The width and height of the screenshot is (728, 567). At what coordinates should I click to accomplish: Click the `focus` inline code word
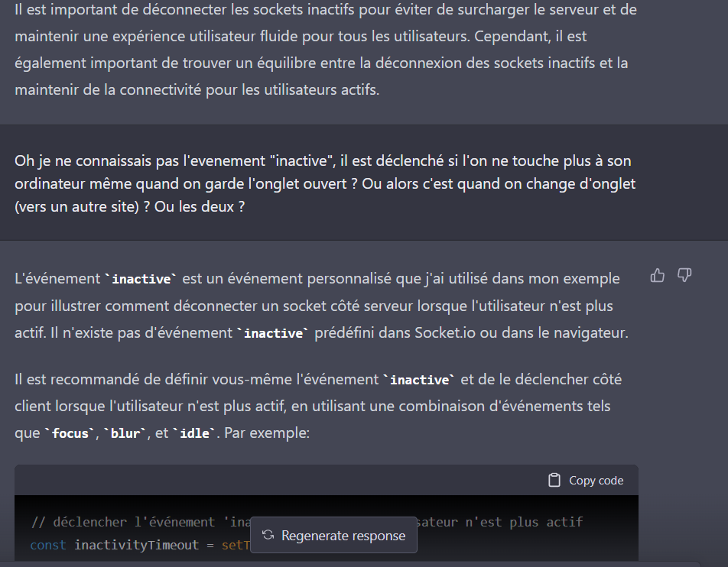70,434
